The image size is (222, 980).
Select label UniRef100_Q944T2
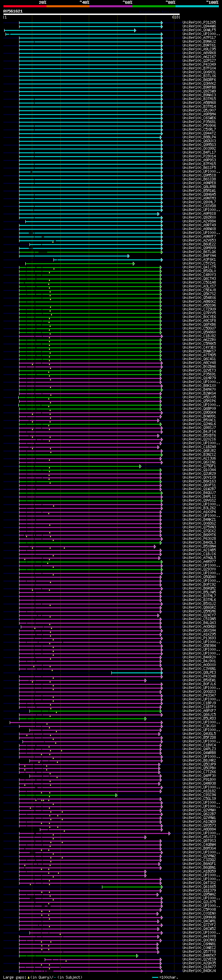[199, 133]
